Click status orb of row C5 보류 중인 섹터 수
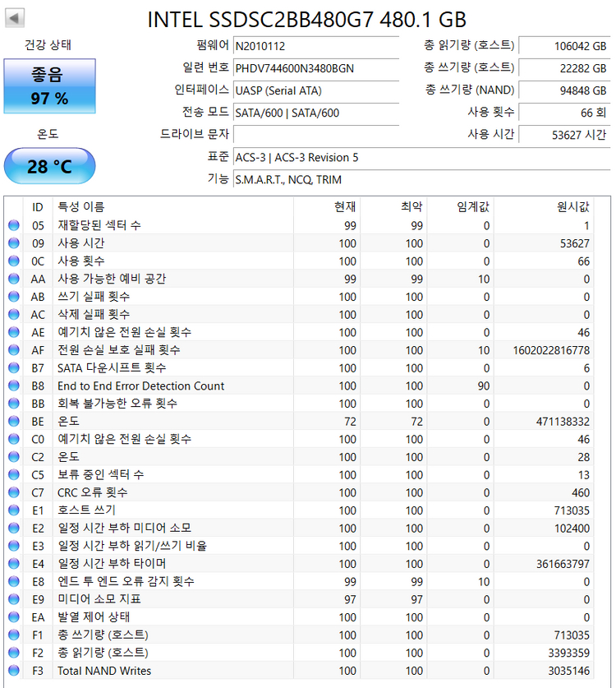 [x=14, y=474]
